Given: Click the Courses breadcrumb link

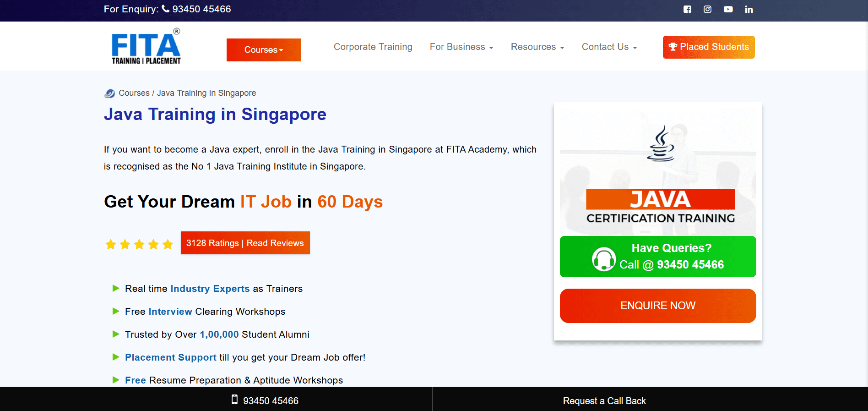Looking at the screenshot, I should (134, 93).
